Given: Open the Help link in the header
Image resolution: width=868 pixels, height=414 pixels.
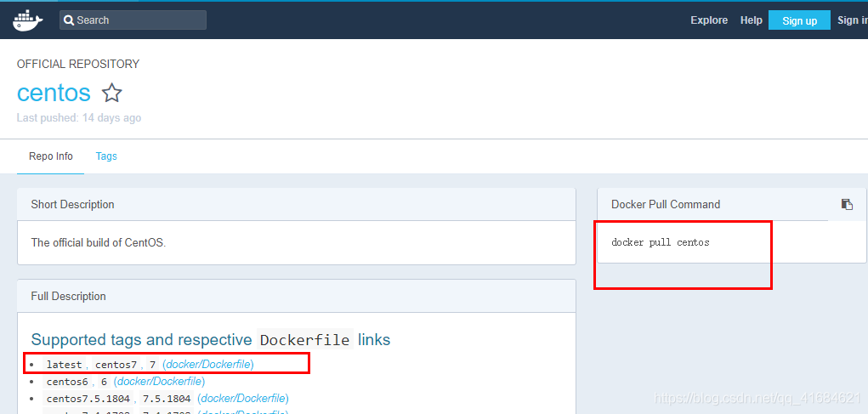Looking at the screenshot, I should click(752, 20).
